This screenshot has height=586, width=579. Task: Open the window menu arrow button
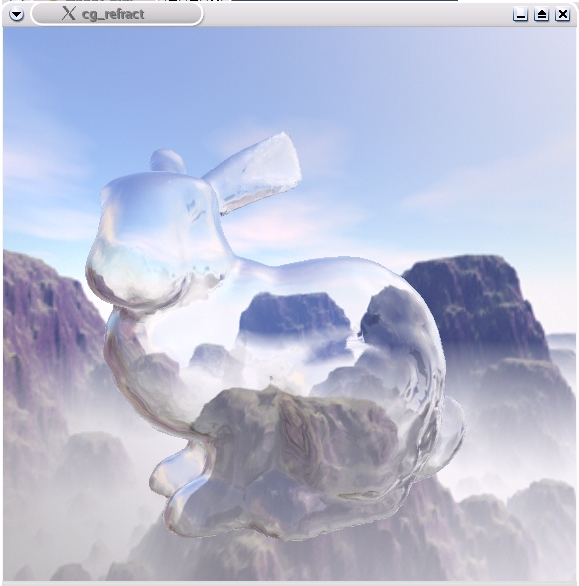pyautogui.click(x=16, y=15)
